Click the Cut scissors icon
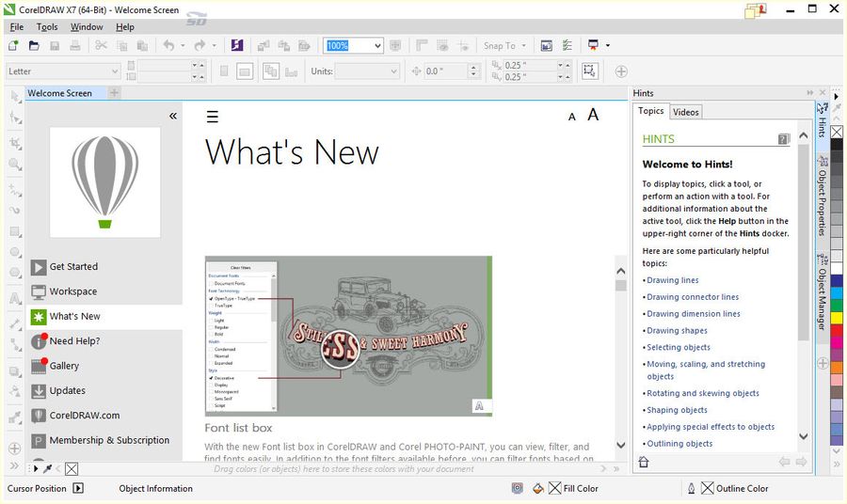 pos(101,46)
